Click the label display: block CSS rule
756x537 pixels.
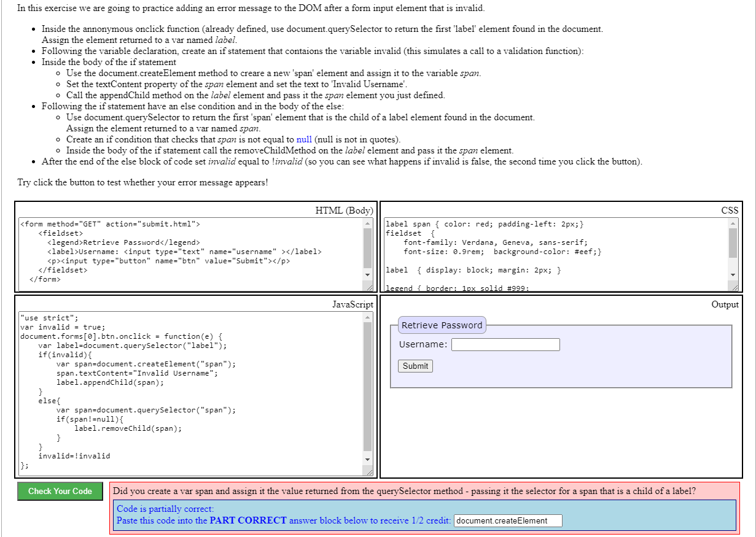tap(473, 270)
